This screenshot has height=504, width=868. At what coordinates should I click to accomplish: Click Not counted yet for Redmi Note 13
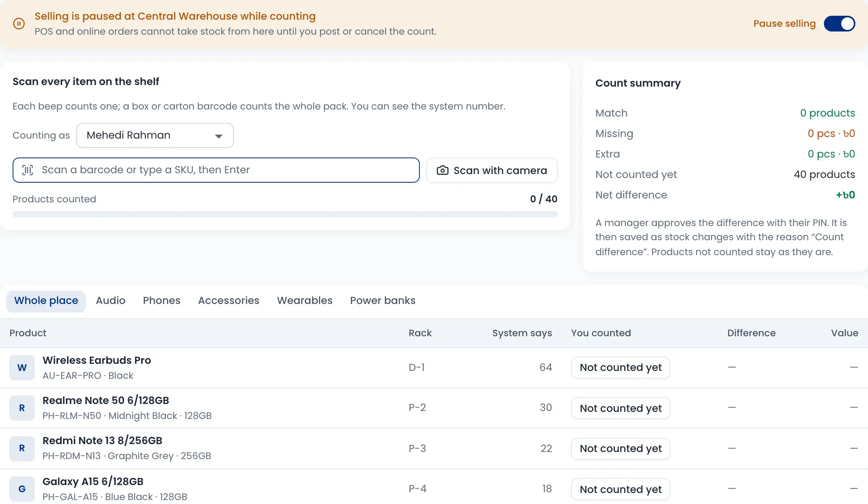coord(621,449)
